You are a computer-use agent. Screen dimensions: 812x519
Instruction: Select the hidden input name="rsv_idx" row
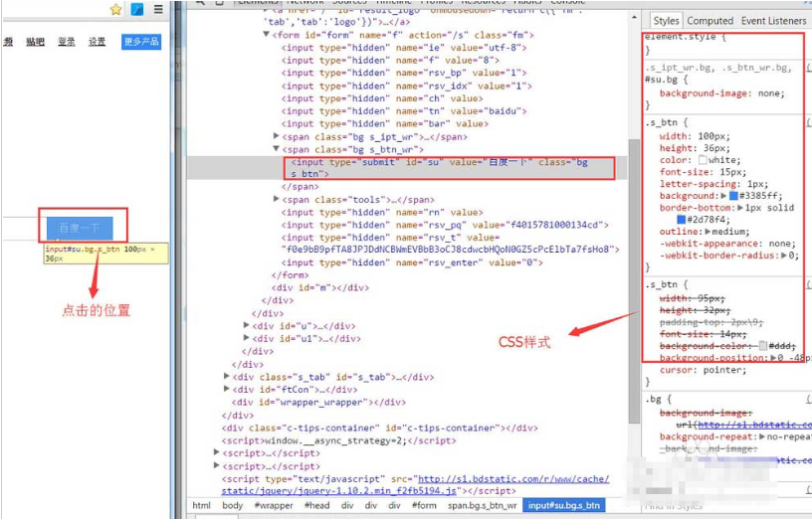point(407,86)
